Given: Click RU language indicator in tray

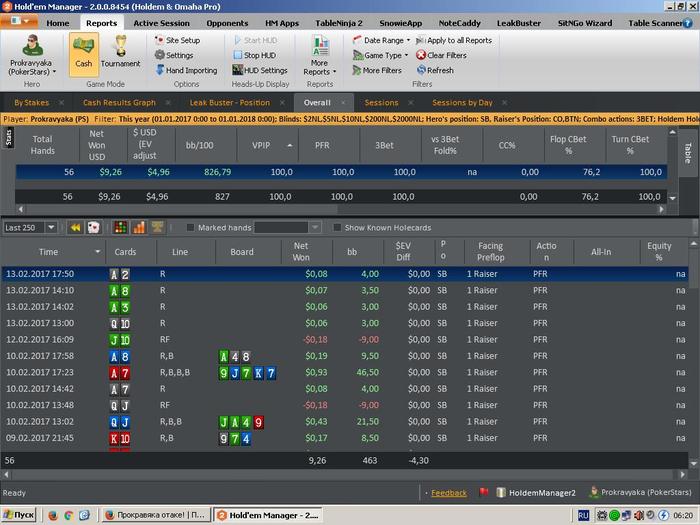Looking at the screenshot, I should (583, 515).
